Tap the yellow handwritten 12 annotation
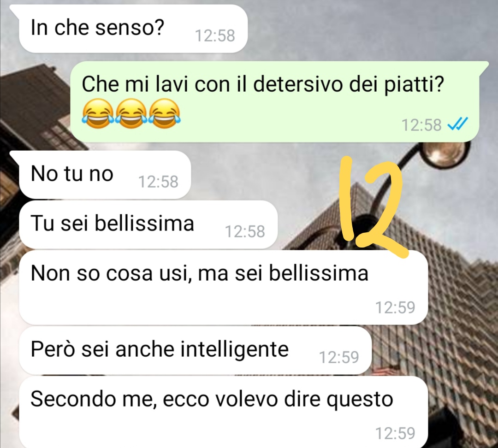 [x=373, y=206]
